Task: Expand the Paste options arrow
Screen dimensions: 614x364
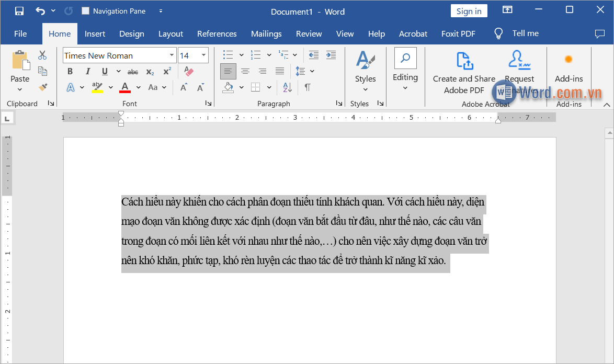Action: [20, 89]
